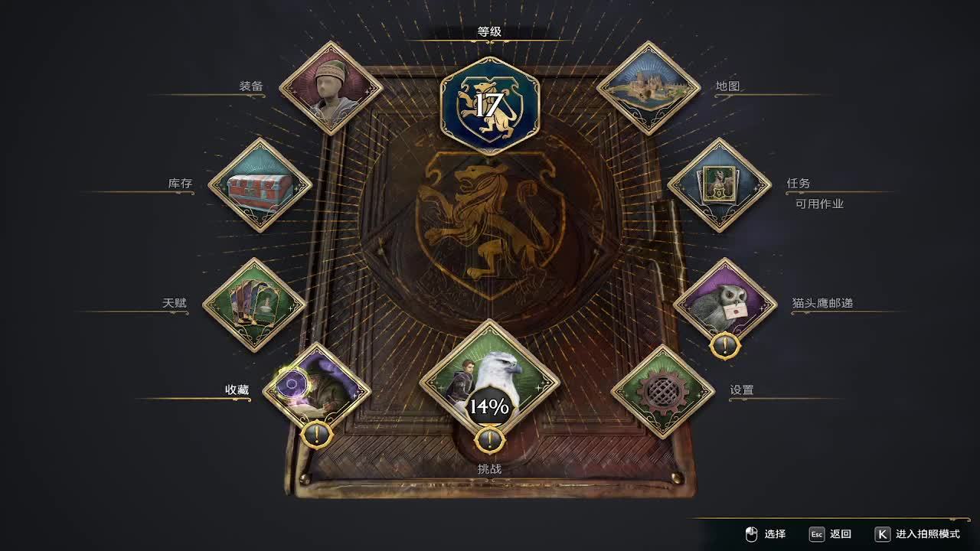Open the 挑战 challenges hippogriff icon
Image resolution: width=980 pixels, height=551 pixels.
489,379
